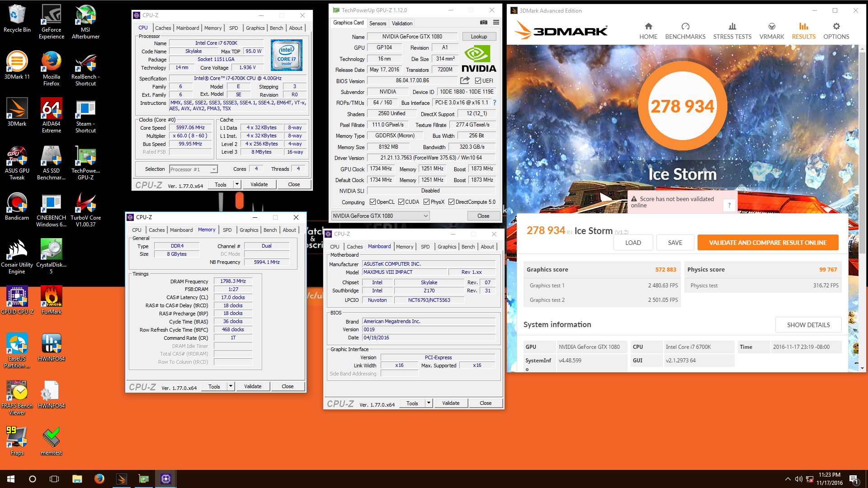Image resolution: width=868 pixels, height=488 pixels.
Task: Open VRMARK section in 3DMark
Action: point(771,31)
